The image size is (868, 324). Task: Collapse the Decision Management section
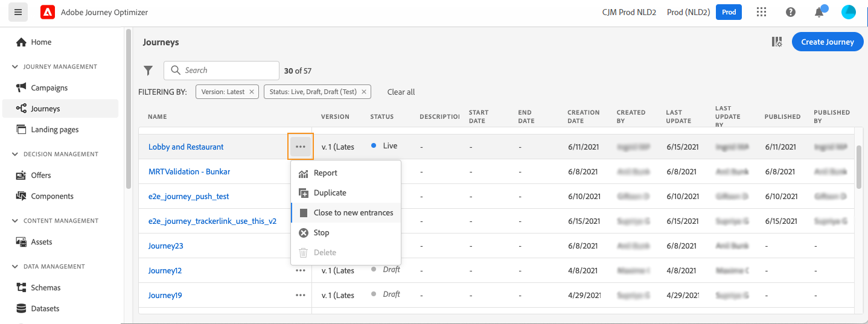click(x=15, y=154)
